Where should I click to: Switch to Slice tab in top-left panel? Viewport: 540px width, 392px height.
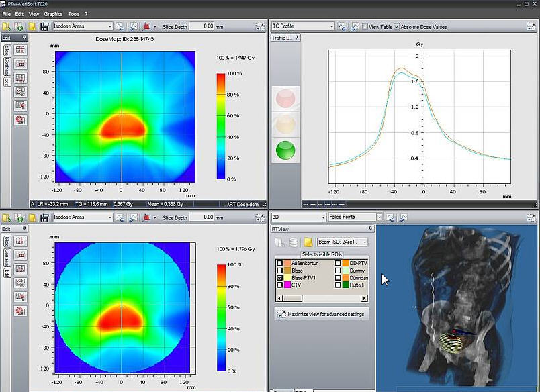tap(7, 50)
